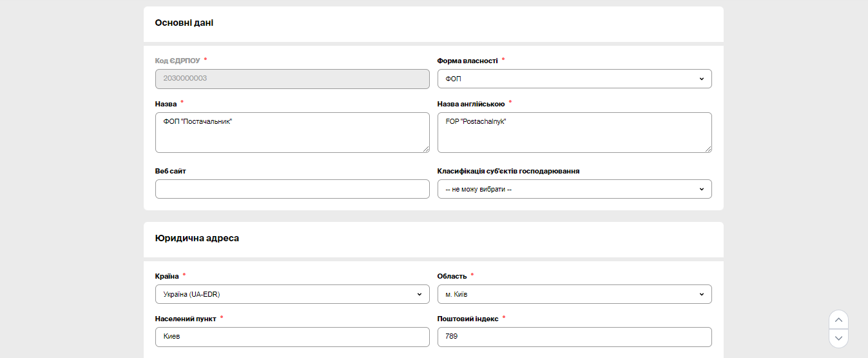This screenshot has width=868, height=358.
Task: Click the Поштовий індекс field label
Action: point(467,319)
